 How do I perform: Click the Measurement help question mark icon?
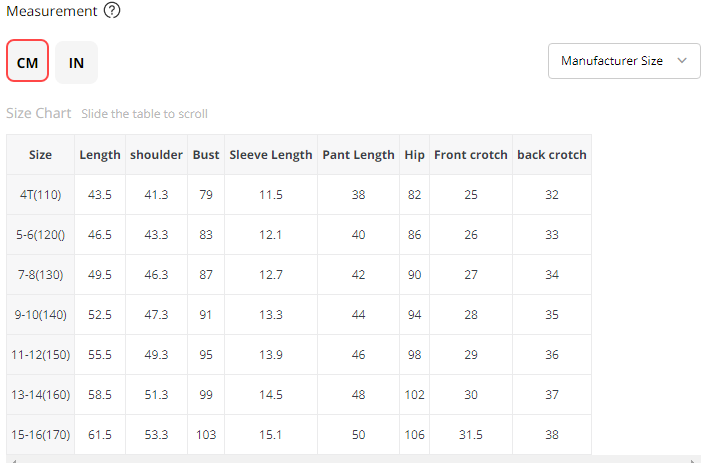(112, 12)
